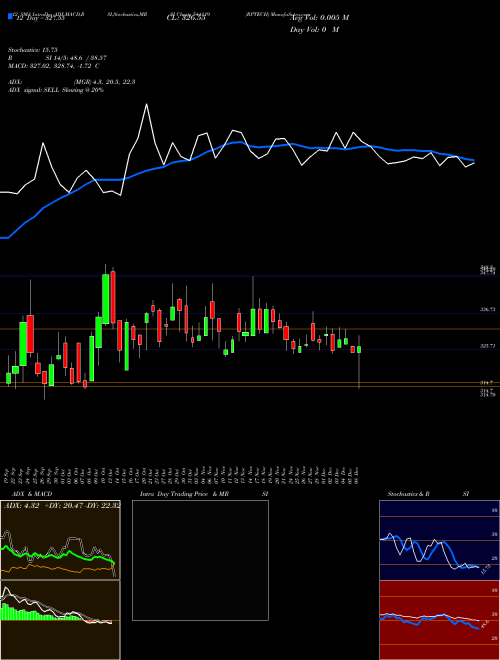Click the 'Avg Vol: 0.005 M' label
500x660 pixels.
(x=319, y=18)
